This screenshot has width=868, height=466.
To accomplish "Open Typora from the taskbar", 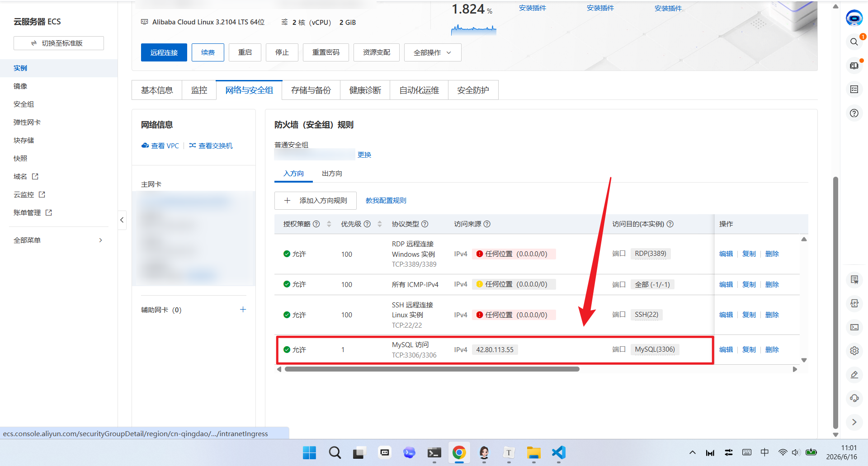I will tap(509, 452).
